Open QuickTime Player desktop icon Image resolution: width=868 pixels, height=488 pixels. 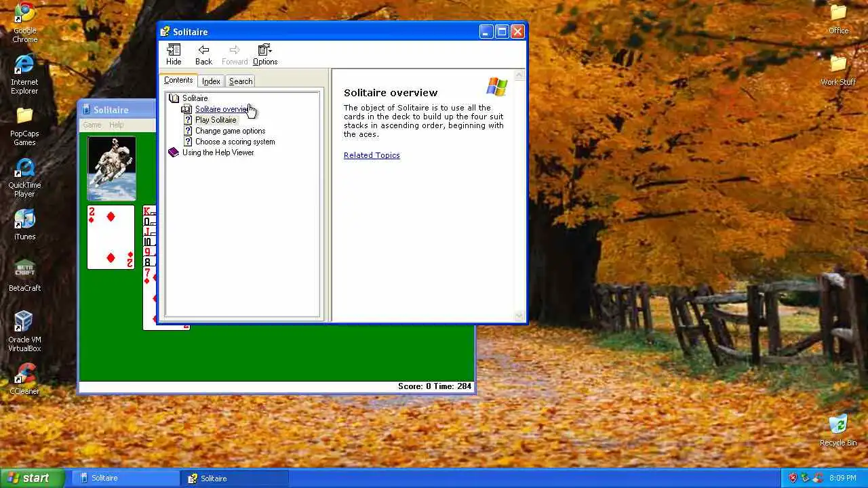click(x=24, y=178)
